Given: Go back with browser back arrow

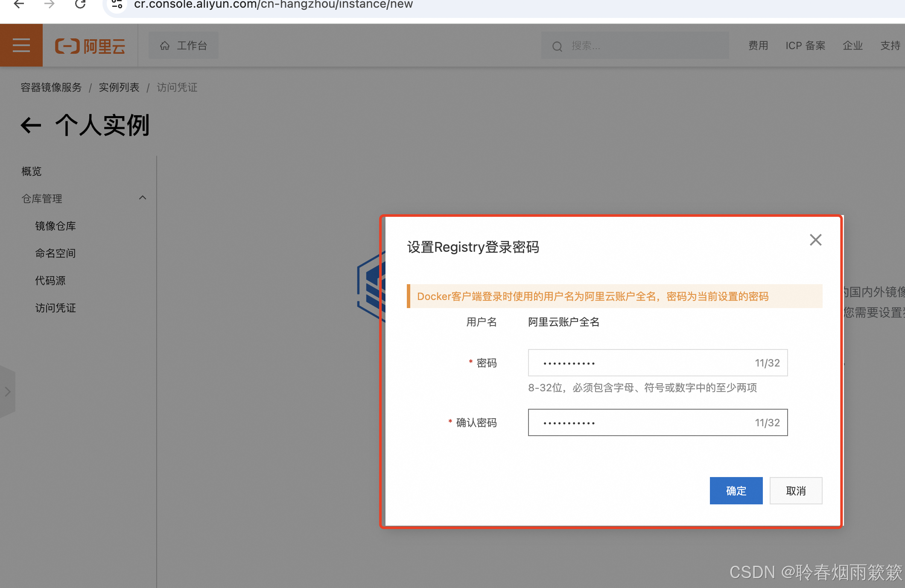Looking at the screenshot, I should click(x=19, y=4).
